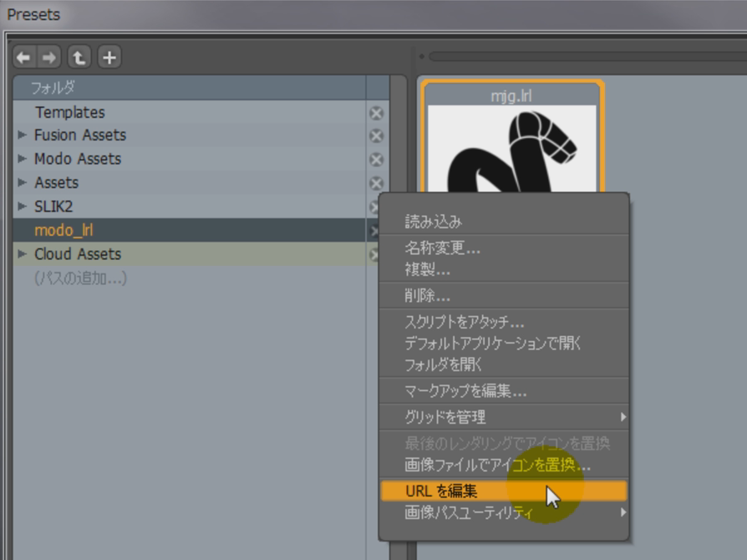Click the (パスの追加...) entry
747x560 pixels.
pos(80,278)
